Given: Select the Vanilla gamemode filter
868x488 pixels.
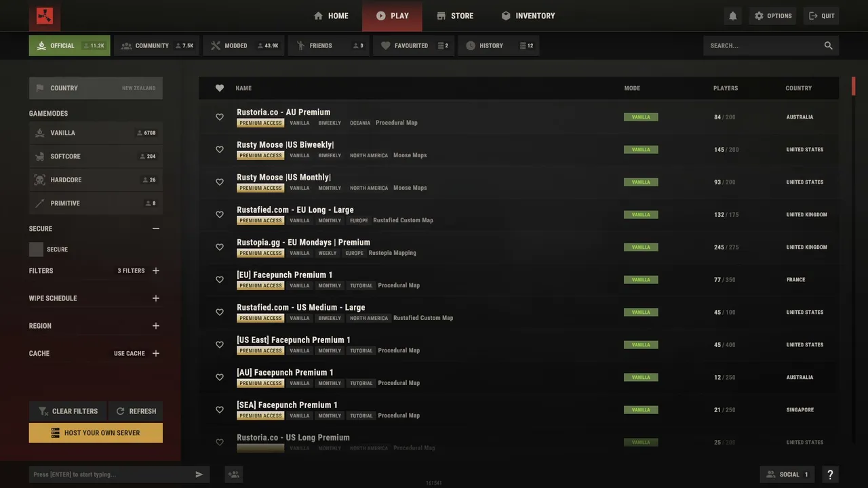Looking at the screenshot, I should point(96,133).
